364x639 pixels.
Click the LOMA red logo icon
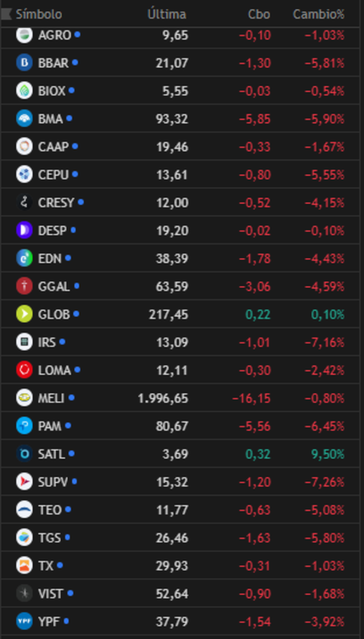[24, 370]
